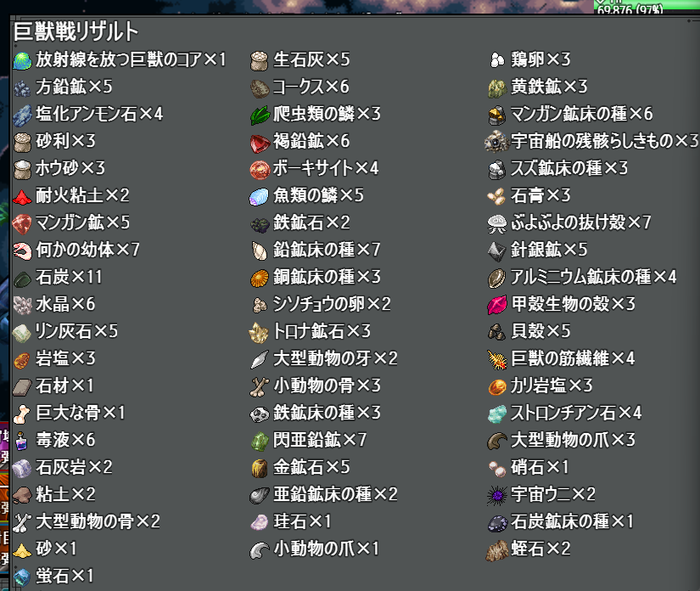Click the red 褐鉛鉱 gem icon
This screenshot has height=591, width=700.
pos(260,143)
